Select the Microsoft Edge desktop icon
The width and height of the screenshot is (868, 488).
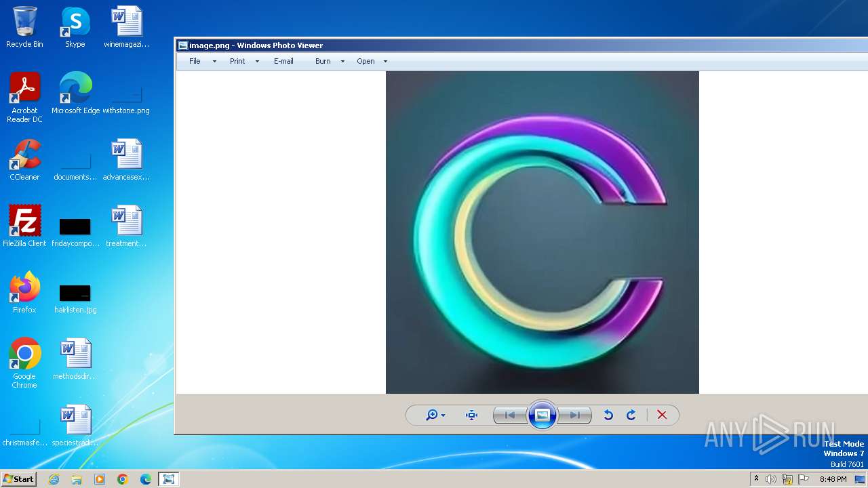click(75, 94)
